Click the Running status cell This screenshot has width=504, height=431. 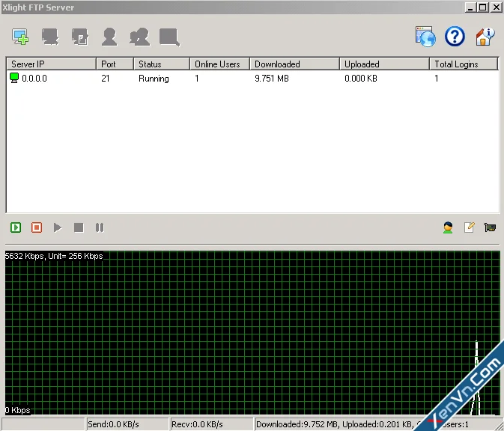coord(154,79)
